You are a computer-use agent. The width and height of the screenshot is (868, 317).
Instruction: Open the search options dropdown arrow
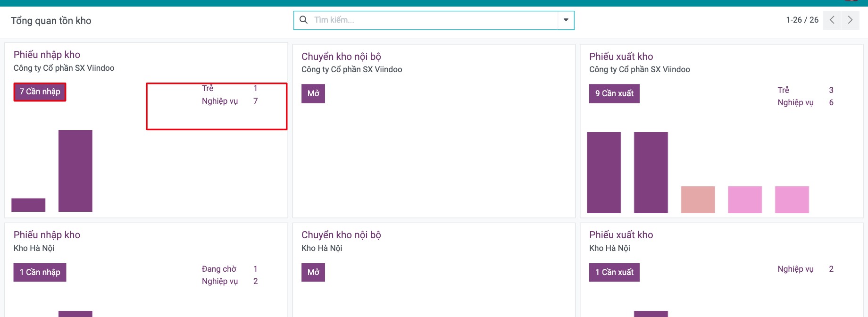tap(566, 20)
